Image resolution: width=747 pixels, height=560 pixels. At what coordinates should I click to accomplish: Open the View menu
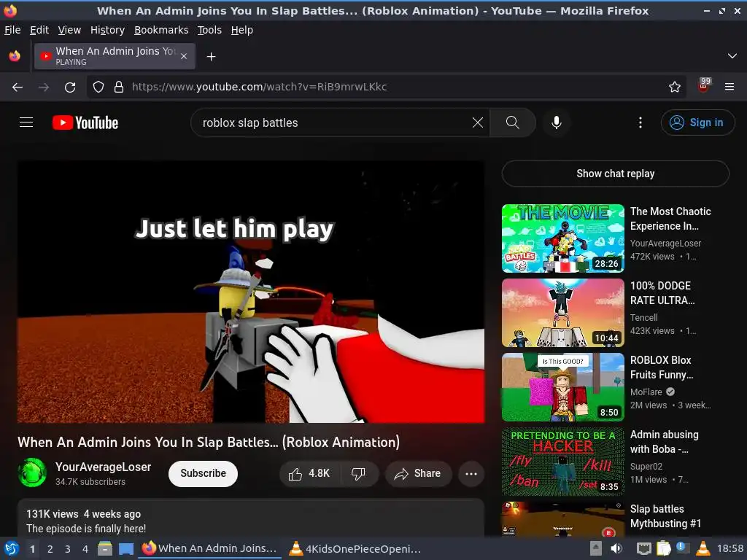tap(69, 30)
